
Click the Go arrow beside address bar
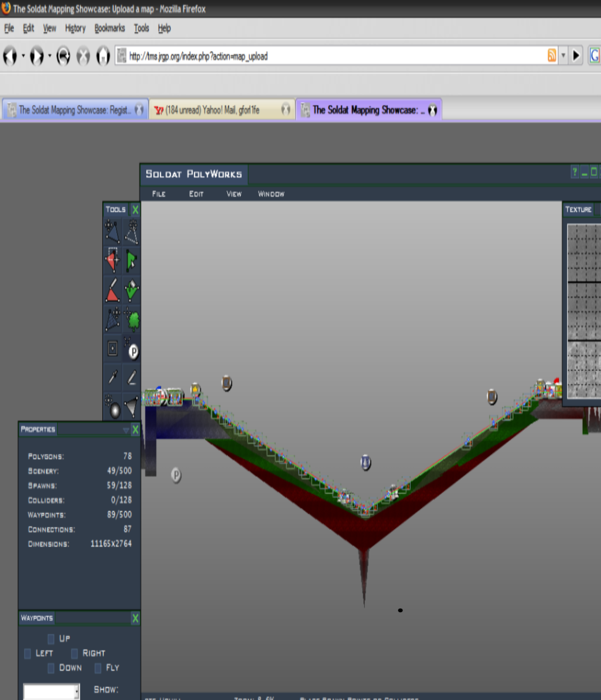[576, 56]
